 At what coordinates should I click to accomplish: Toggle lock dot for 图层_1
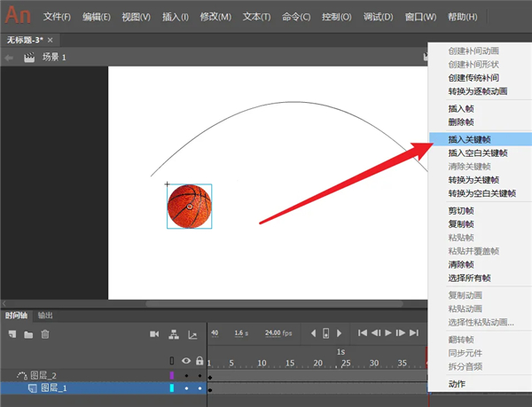199,388
